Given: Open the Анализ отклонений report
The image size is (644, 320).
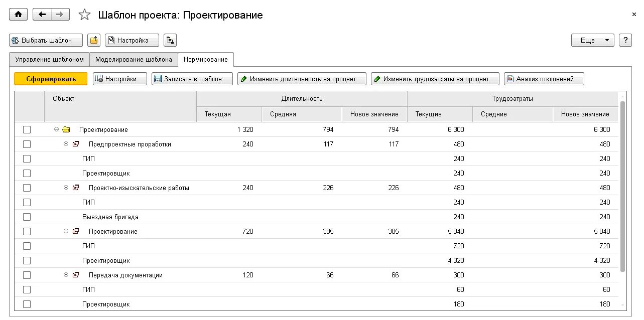Looking at the screenshot, I should [x=544, y=79].
